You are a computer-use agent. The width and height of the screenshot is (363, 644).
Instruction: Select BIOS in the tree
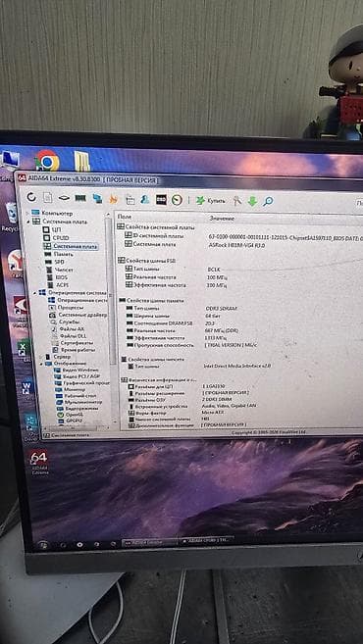[57, 277]
